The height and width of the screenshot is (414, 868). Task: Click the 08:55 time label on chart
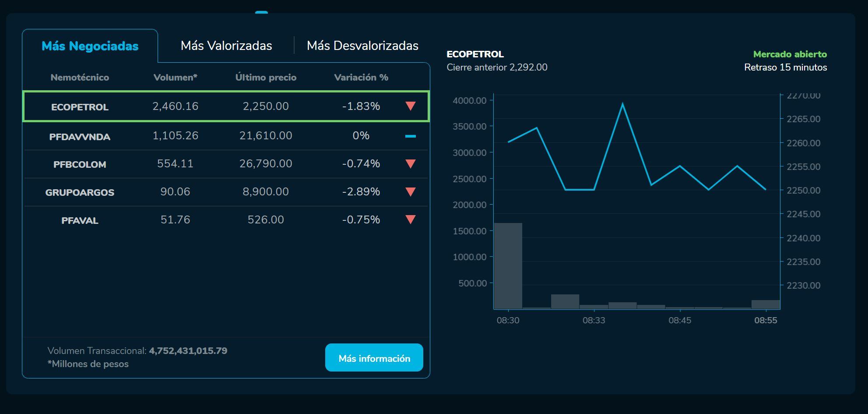click(x=766, y=320)
